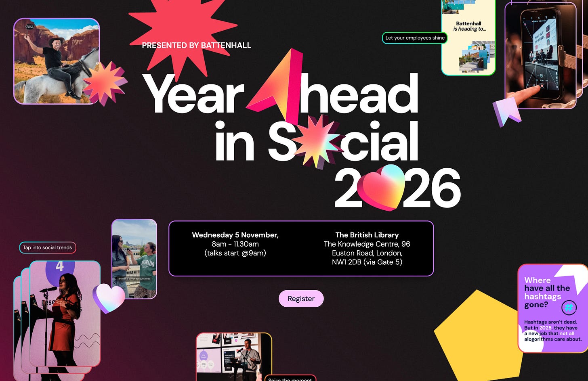The height and width of the screenshot is (381, 588).
Task: Click the 'Seize the moment' tag
Action: click(290, 379)
